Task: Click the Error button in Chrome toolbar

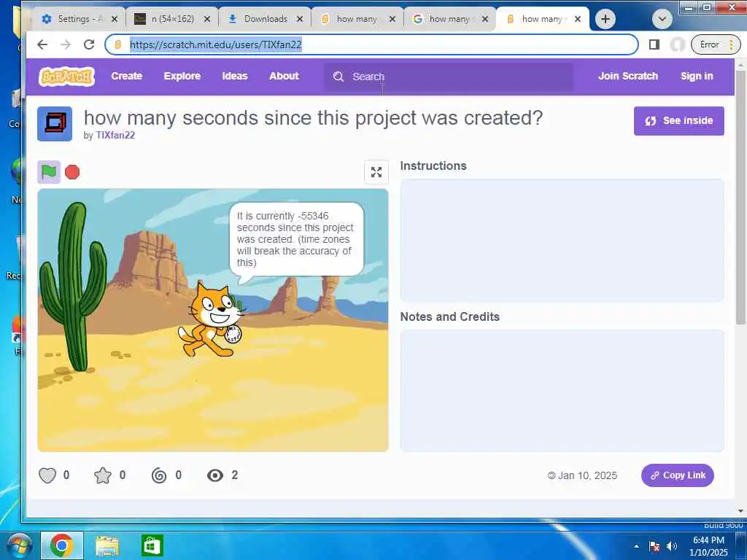Action: 716,44
